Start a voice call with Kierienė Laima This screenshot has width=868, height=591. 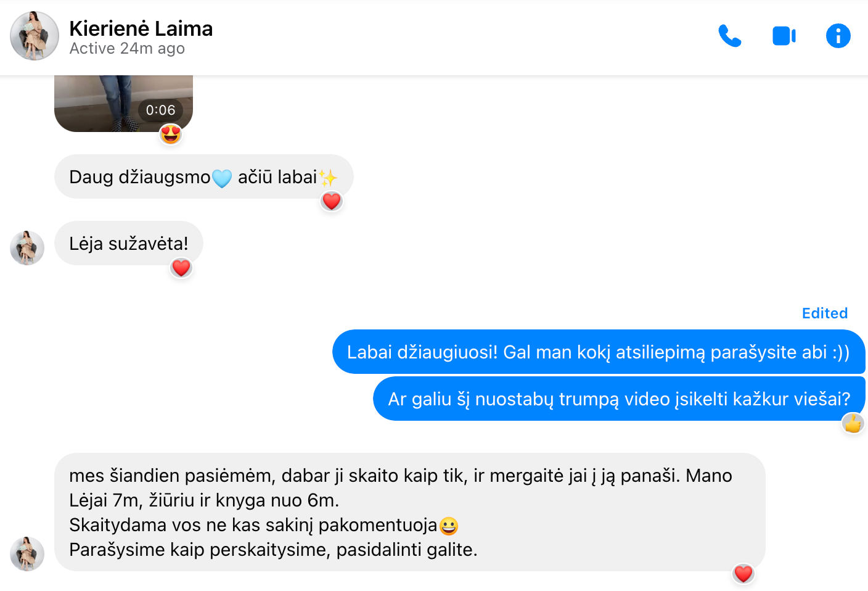click(730, 36)
